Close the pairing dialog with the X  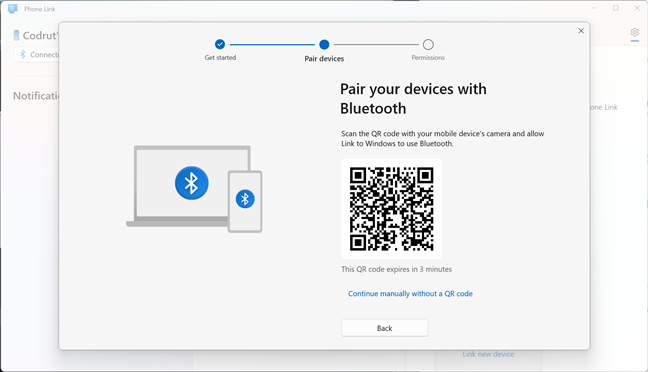pos(581,31)
